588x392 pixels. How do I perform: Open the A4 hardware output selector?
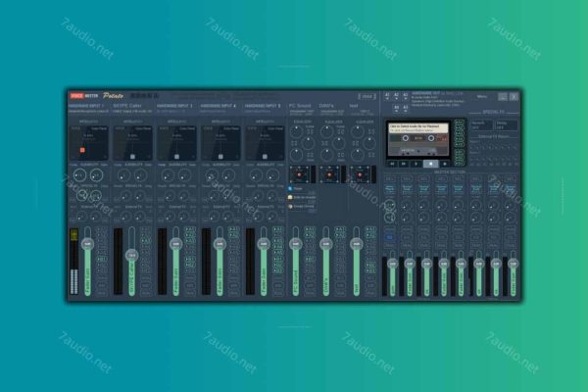(x=396, y=109)
